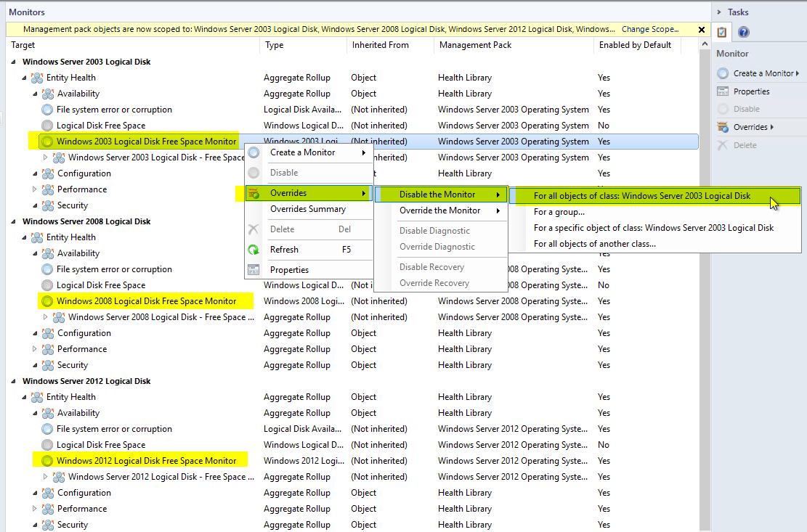Select 'For all objects of class: Windows Server 2003 Logical Disk'
The height and width of the screenshot is (532, 807).
pos(654,196)
